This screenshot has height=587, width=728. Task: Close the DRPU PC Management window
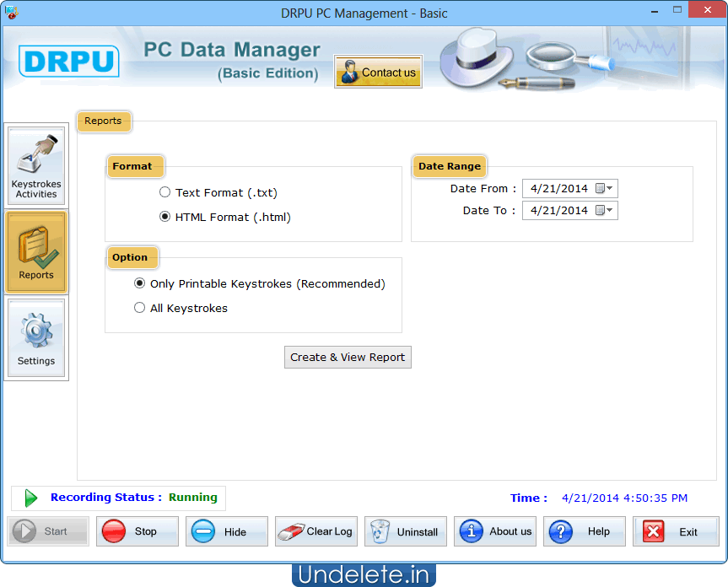point(708,10)
